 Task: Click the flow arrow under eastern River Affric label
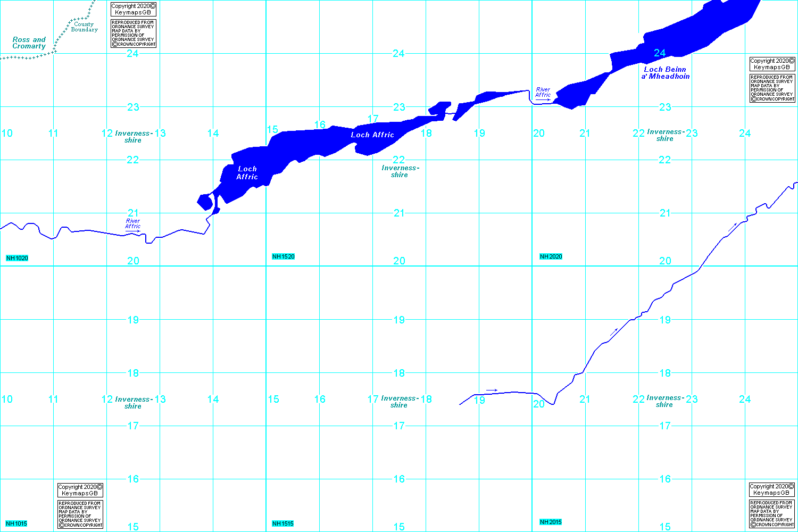[x=543, y=99]
